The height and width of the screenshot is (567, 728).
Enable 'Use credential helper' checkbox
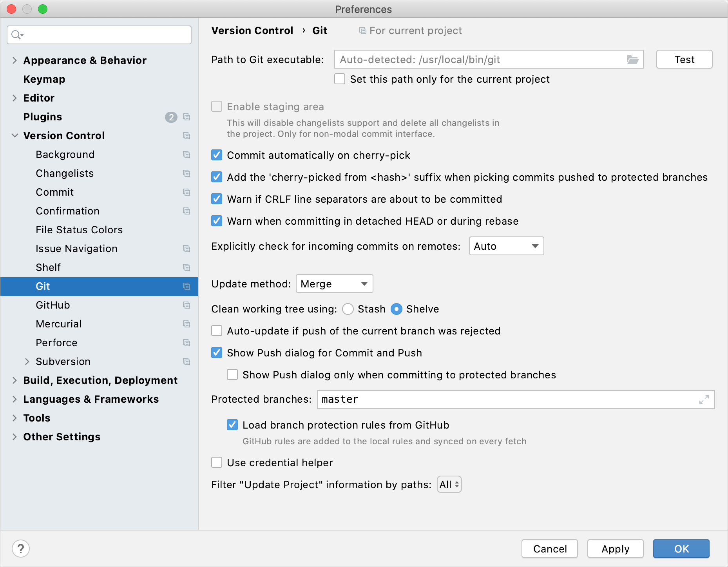(x=217, y=463)
